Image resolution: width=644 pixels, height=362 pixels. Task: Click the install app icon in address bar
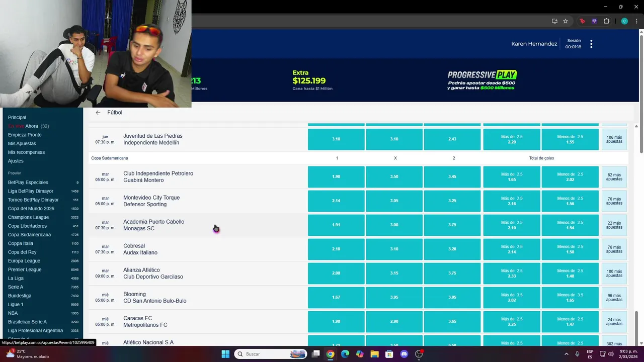tap(554, 21)
